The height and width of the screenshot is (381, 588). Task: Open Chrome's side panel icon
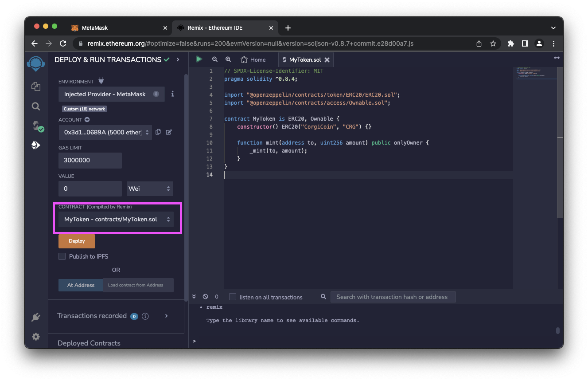[525, 43]
